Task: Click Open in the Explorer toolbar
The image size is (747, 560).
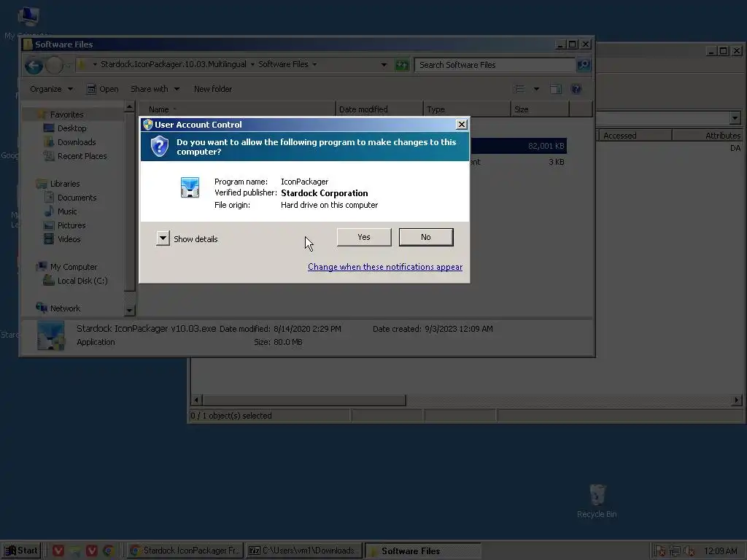Action: click(x=102, y=89)
